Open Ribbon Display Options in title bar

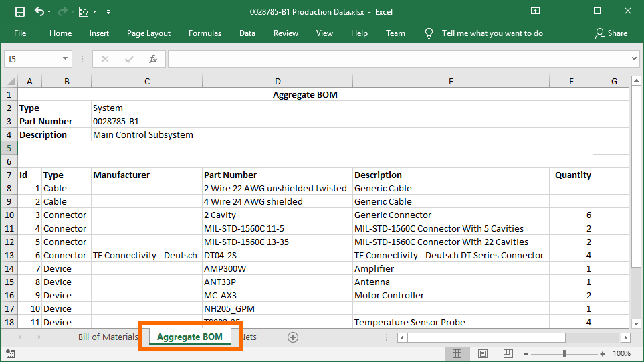point(535,11)
